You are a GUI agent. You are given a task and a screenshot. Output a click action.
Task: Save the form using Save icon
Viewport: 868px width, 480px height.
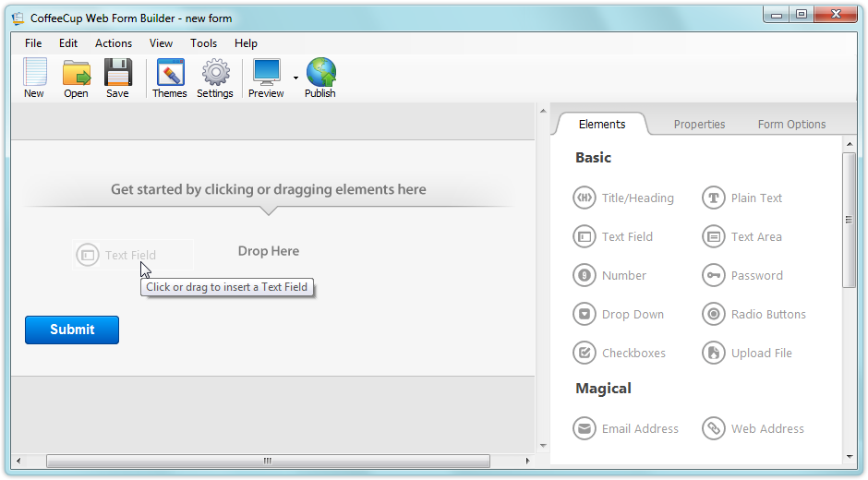point(117,78)
